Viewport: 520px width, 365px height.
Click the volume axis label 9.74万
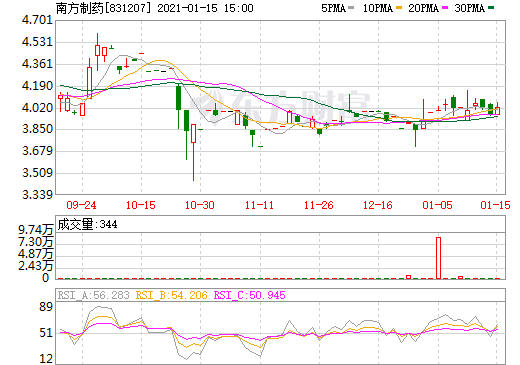click(x=36, y=230)
